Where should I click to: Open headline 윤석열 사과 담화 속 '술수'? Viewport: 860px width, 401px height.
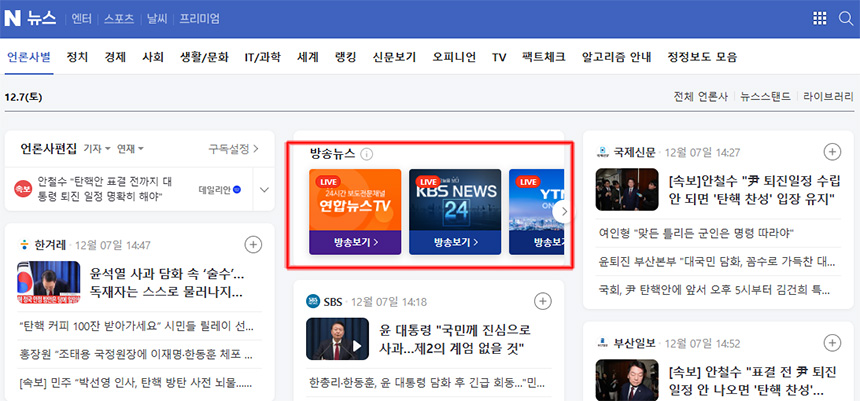[x=167, y=283]
